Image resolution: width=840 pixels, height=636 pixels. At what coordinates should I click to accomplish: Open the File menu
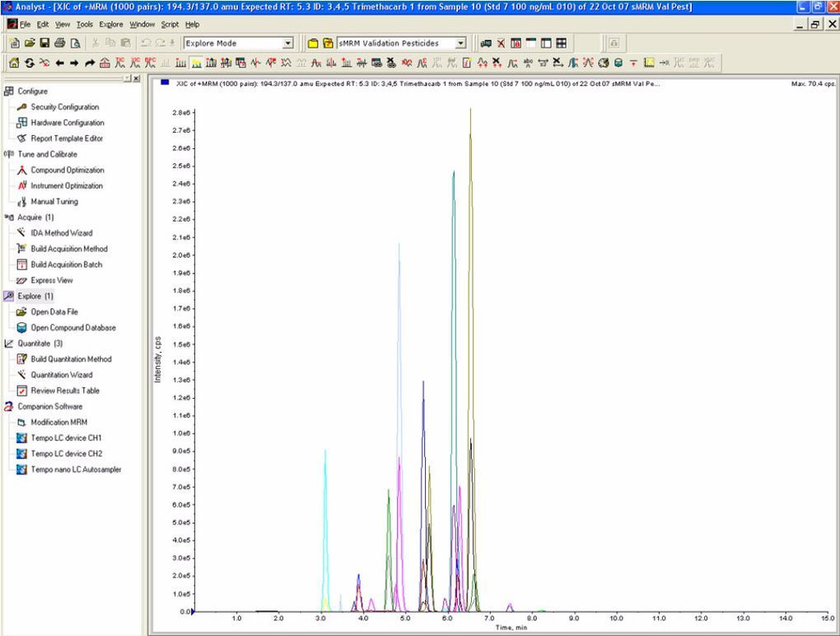click(26, 24)
